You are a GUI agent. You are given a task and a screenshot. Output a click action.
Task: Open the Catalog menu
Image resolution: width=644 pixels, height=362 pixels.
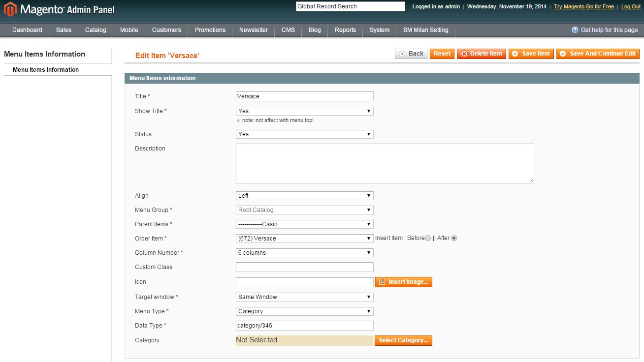coord(96,30)
